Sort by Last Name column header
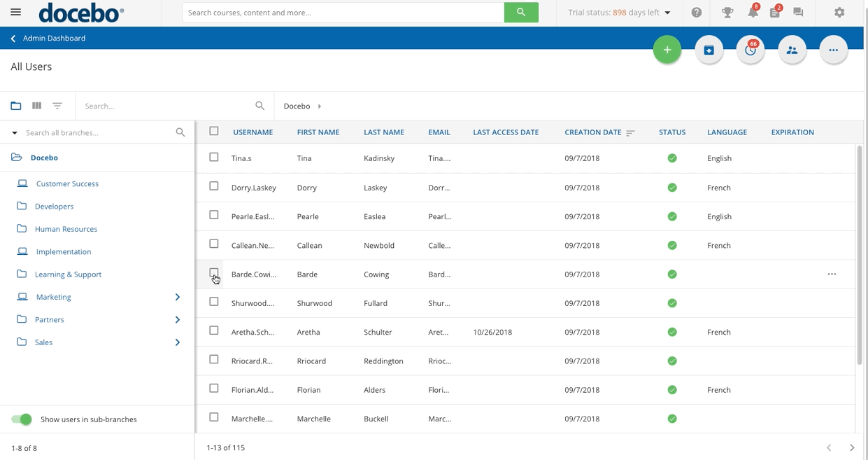 pos(384,132)
